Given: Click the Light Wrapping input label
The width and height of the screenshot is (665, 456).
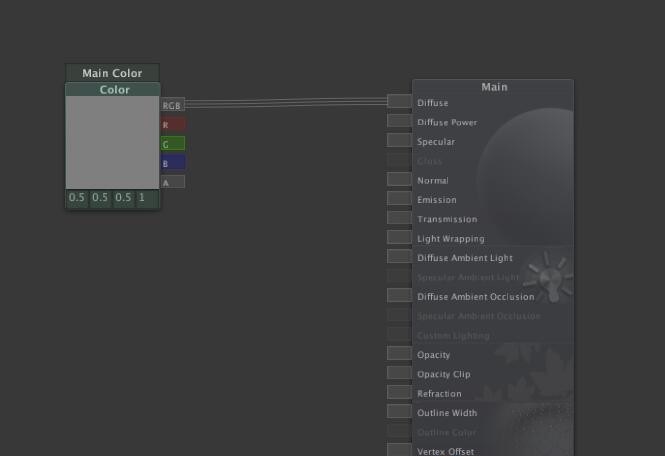Looking at the screenshot, I should [450, 239].
